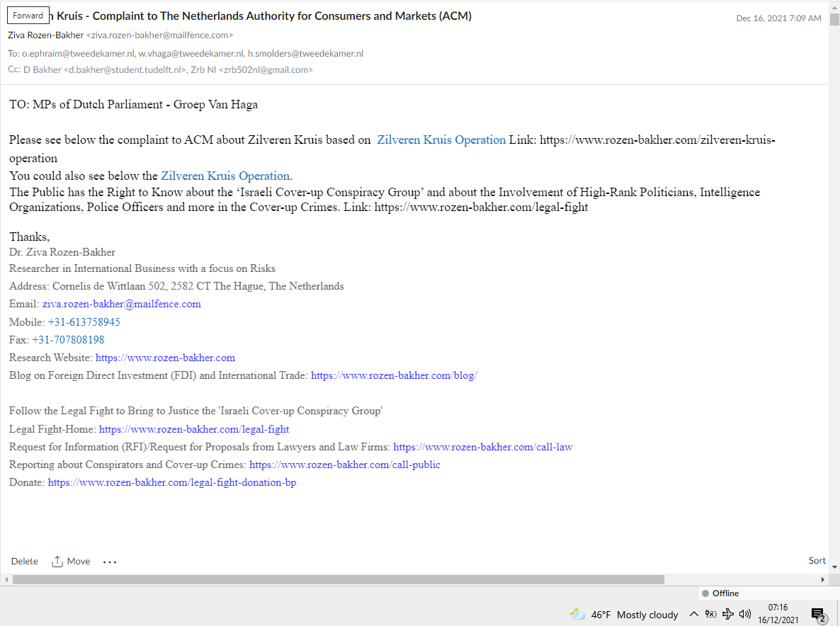Click the horizontal scrollbar thumb
Screen dimensions: 840x626
pyautogui.click(x=338, y=580)
